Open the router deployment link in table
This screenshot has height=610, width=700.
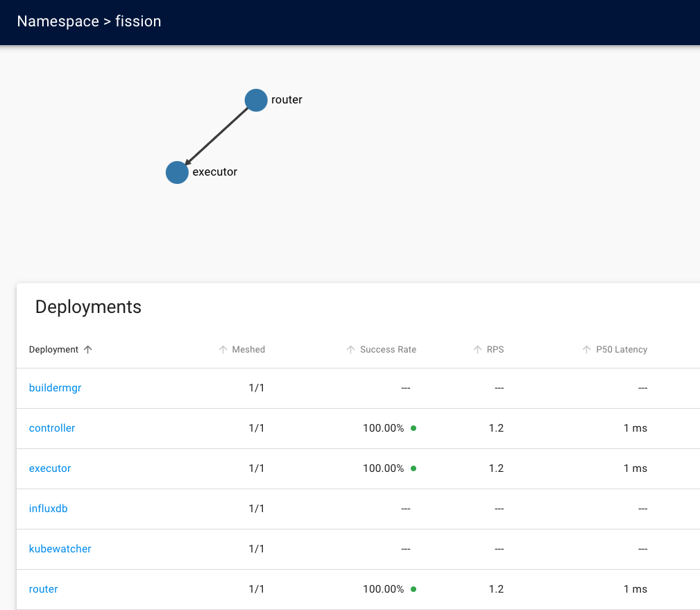pyautogui.click(x=43, y=589)
